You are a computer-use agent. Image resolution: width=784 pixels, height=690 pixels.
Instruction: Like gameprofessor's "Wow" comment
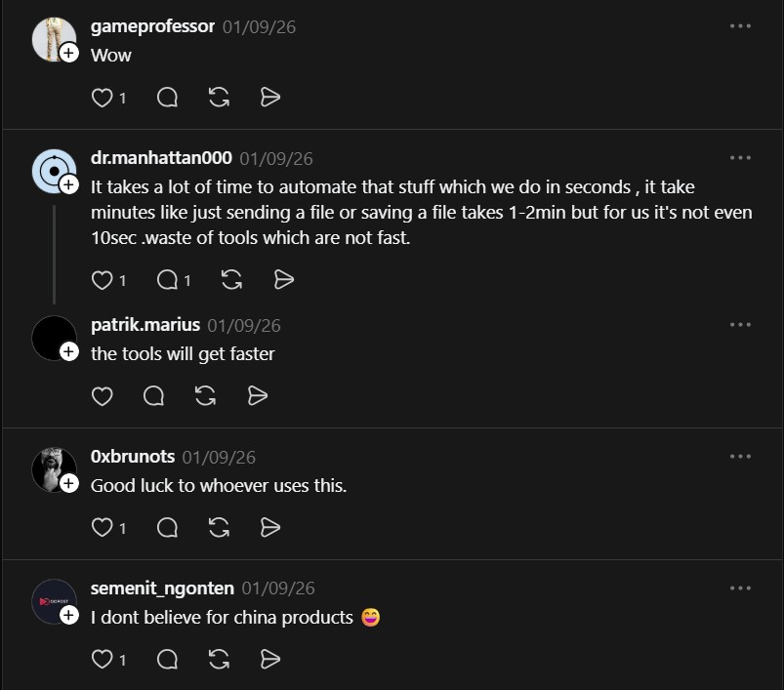(103, 97)
